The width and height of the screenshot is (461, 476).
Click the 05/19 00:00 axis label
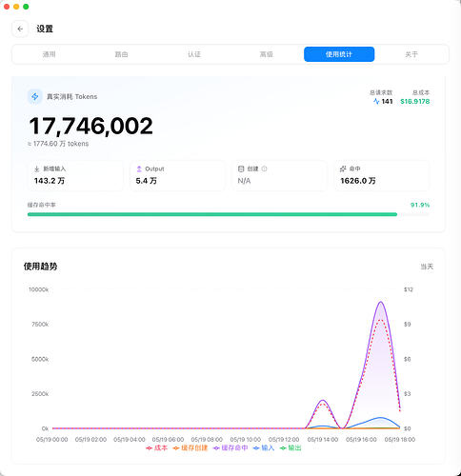51,440
